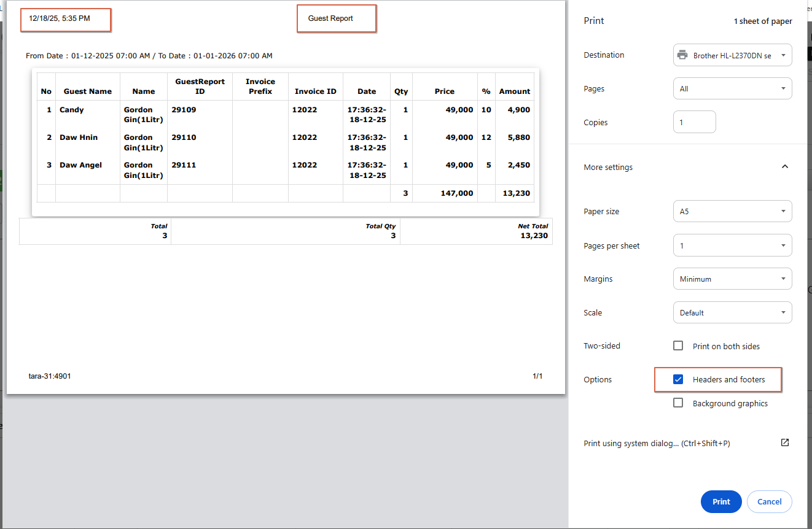Click Print using system dialog link
The height and width of the screenshot is (529, 812).
click(657, 443)
